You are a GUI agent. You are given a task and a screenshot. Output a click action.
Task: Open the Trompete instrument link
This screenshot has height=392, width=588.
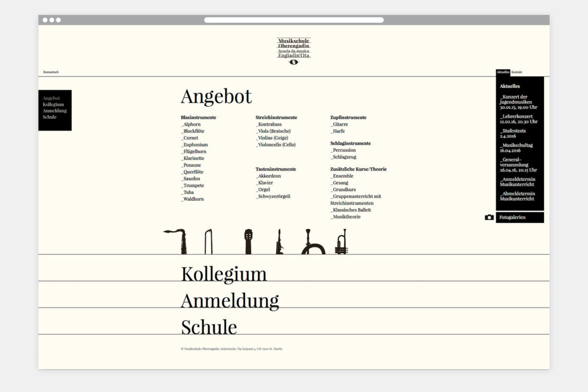point(193,185)
